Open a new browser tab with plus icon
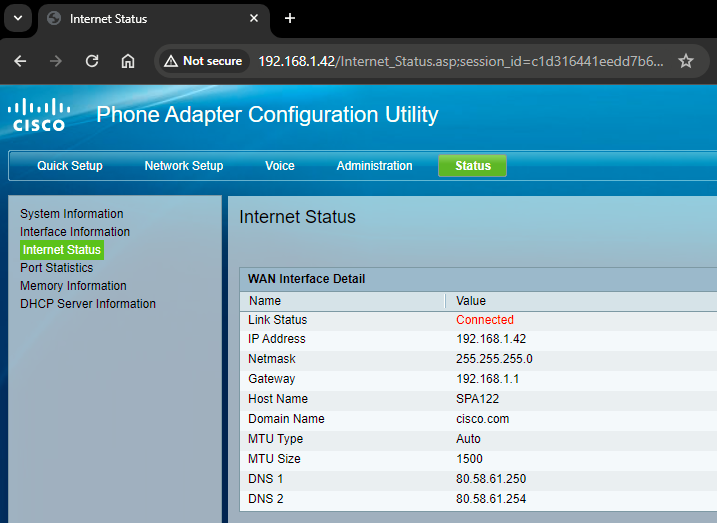This screenshot has width=717, height=523. coord(290,18)
